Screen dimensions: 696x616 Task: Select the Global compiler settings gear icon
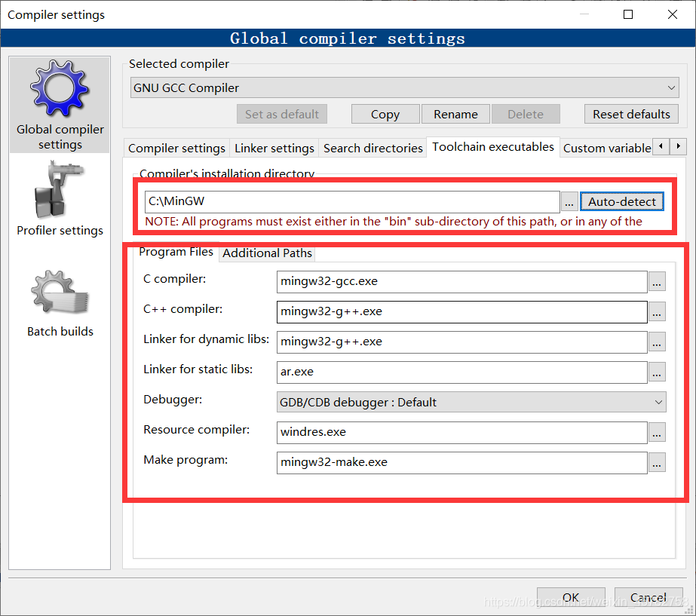pyautogui.click(x=60, y=88)
